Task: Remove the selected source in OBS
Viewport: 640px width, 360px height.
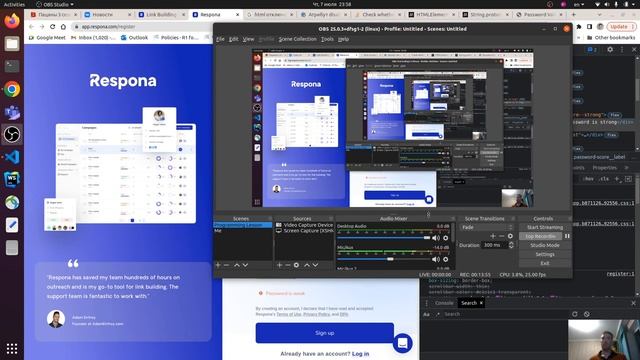Action: pyautogui.click(x=288, y=265)
